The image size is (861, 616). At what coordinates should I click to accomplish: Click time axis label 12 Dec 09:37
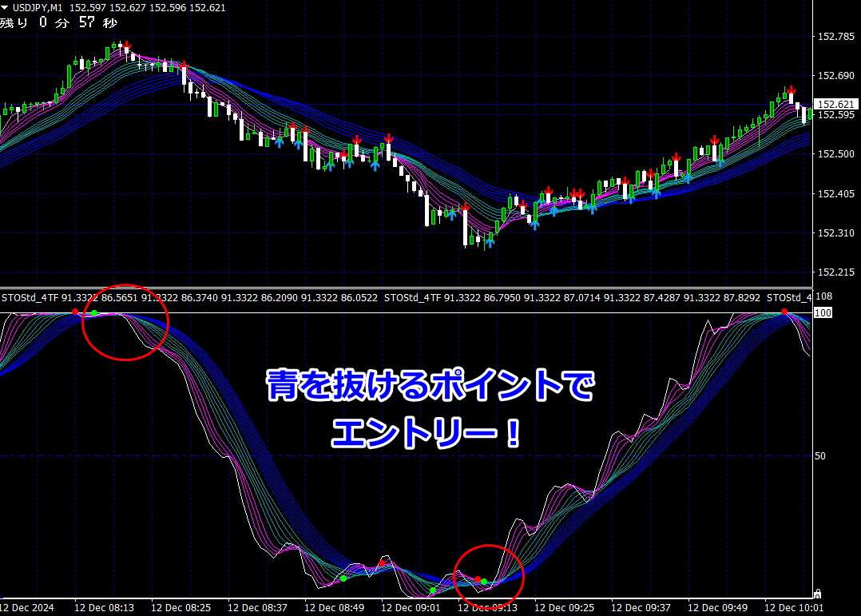(641, 608)
